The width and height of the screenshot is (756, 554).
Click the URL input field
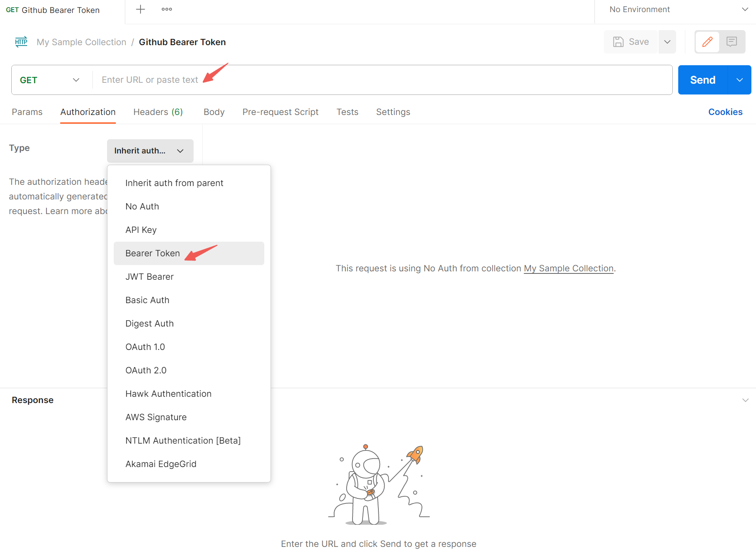pyautogui.click(x=293, y=79)
